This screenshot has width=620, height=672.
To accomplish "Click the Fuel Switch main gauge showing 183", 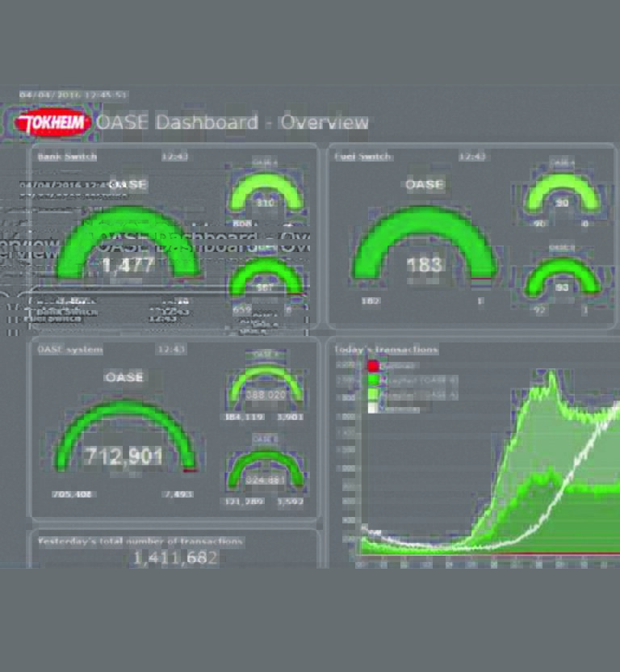I will click(424, 243).
